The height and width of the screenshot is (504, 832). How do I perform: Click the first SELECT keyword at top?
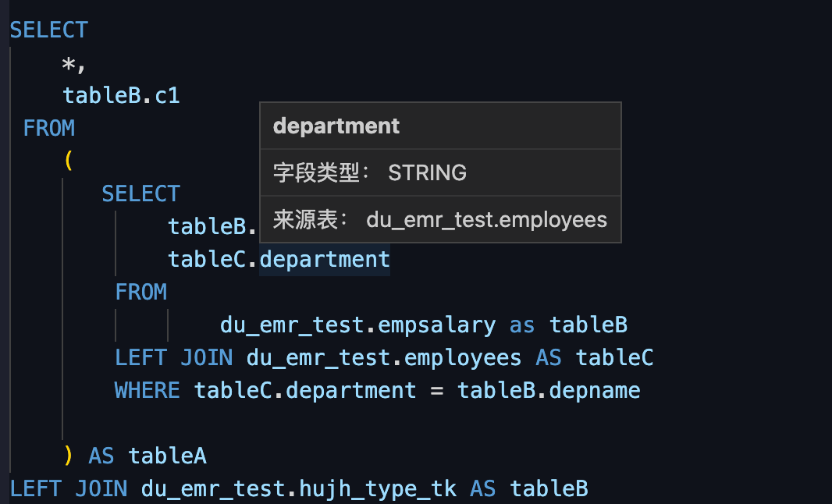pyautogui.click(x=48, y=30)
